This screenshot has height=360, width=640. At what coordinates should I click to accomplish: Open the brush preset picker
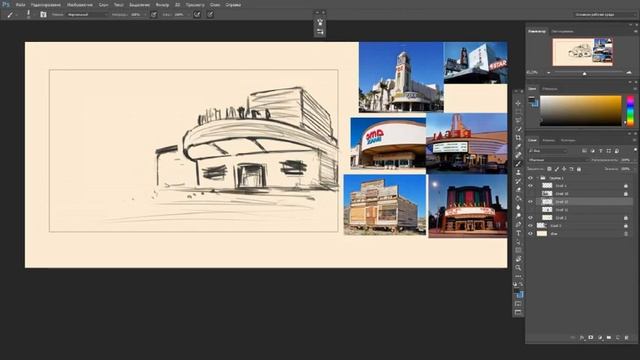click(29, 14)
